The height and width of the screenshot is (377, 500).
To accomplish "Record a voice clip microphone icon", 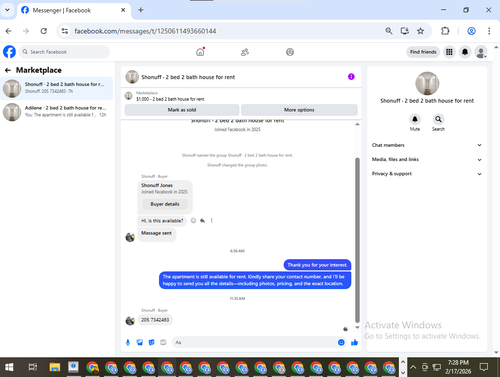I will [128, 342].
